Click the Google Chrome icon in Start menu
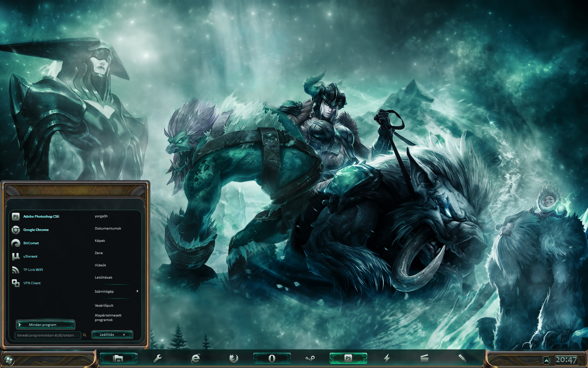This screenshot has width=588, height=368. (x=16, y=230)
